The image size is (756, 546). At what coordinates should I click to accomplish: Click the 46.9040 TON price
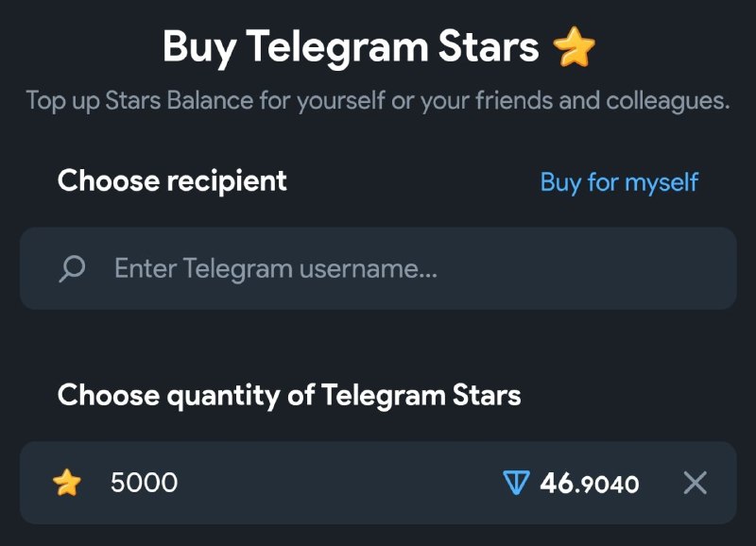[589, 485]
